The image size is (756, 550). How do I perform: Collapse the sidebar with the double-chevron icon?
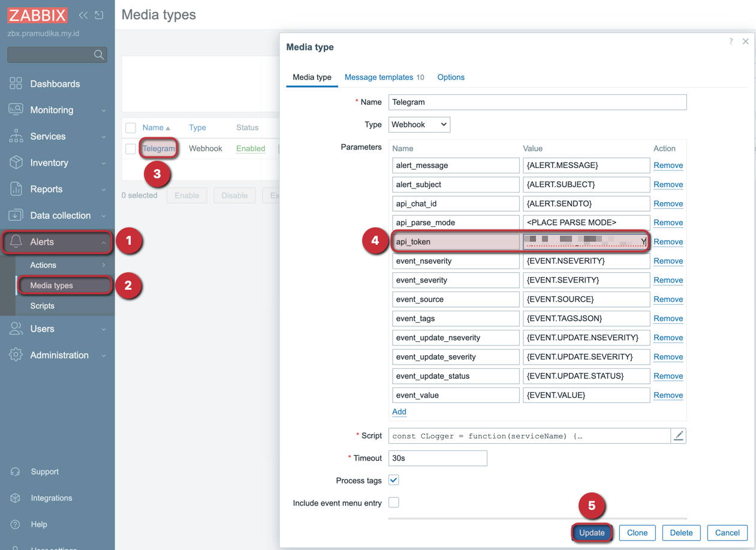click(x=83, y=15)
